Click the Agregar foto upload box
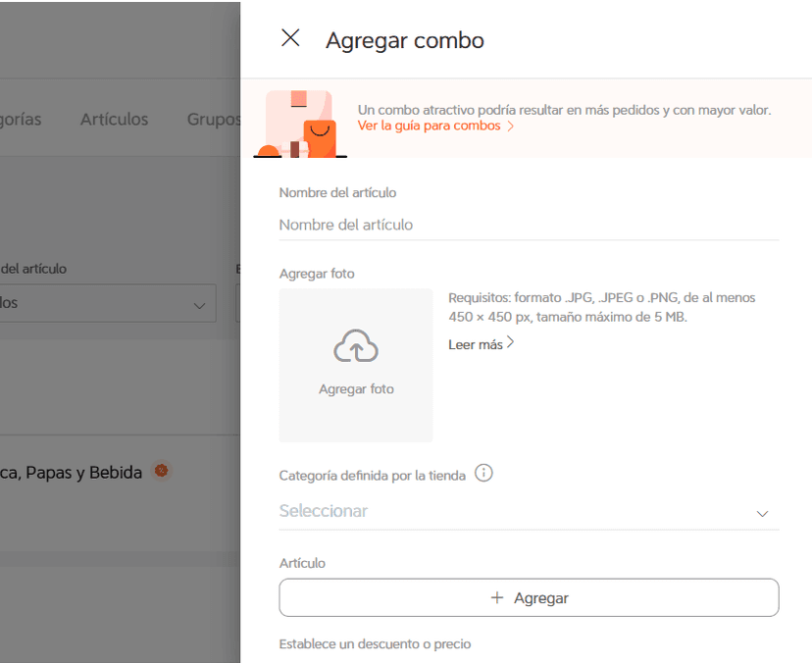The width and height of the screenshot is (812, 663). coord(356,365)
